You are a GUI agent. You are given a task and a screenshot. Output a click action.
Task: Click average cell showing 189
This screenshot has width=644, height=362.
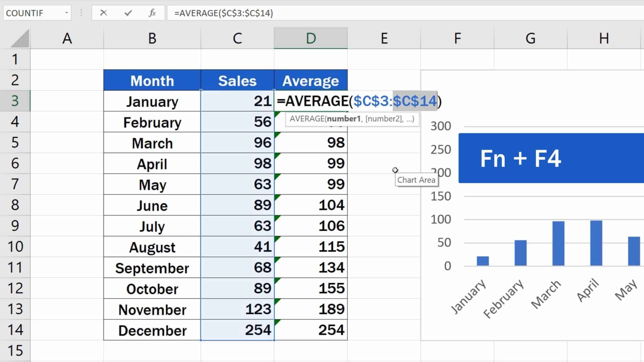pyautogui.click(x=311, y=309)
